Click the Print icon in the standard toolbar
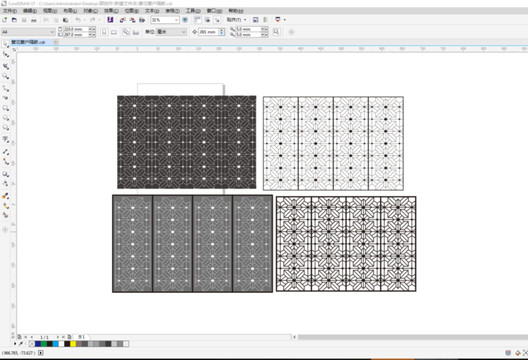Image resolution: width=528 pixels, height=360 pixels. tap(34, 20)
